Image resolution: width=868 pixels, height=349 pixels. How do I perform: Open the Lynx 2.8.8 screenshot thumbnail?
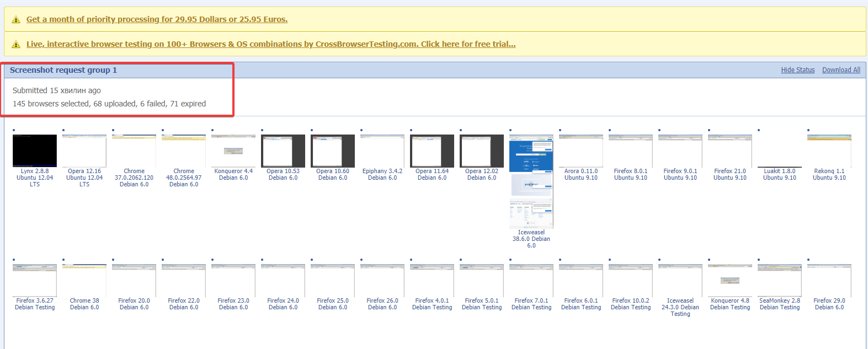point(35,151)
